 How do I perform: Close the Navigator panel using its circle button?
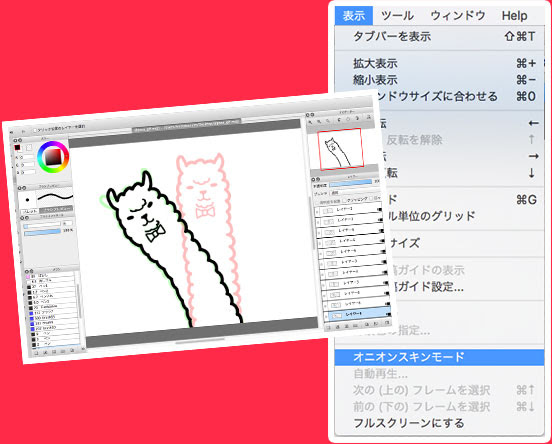pyautogui.click(x=308, y=115)
